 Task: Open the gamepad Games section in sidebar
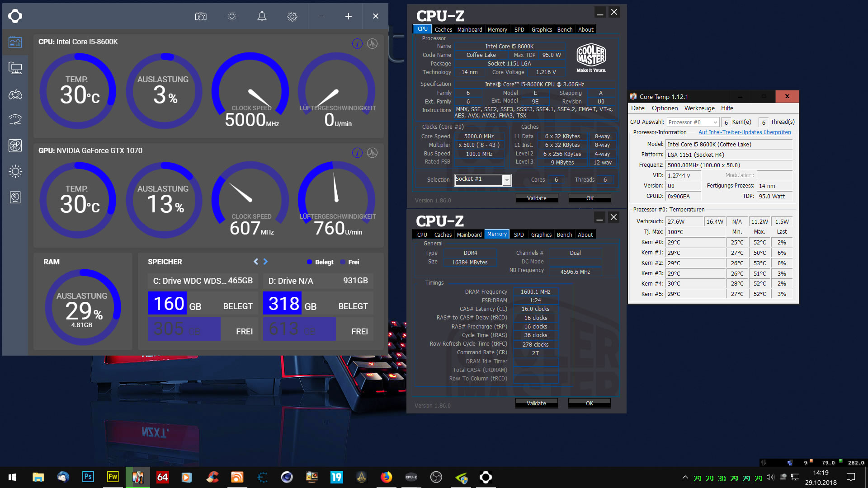pos(15,94)
